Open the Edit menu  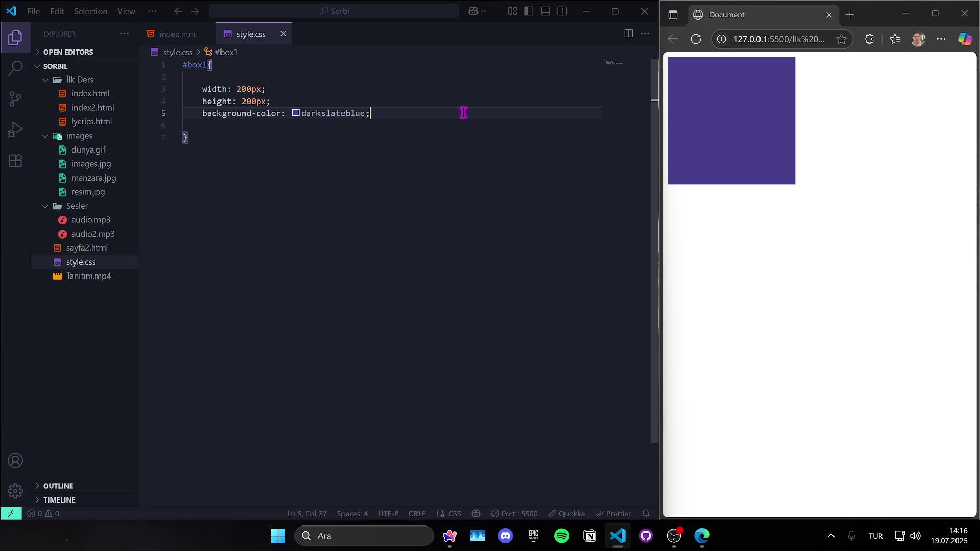pyautogui.click(x=57, y=11)
